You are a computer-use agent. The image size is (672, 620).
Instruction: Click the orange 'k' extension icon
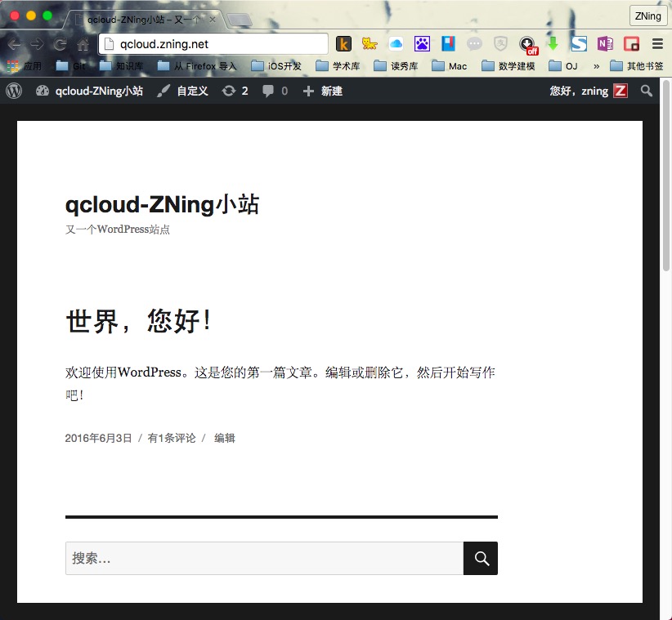click(343, 43)
